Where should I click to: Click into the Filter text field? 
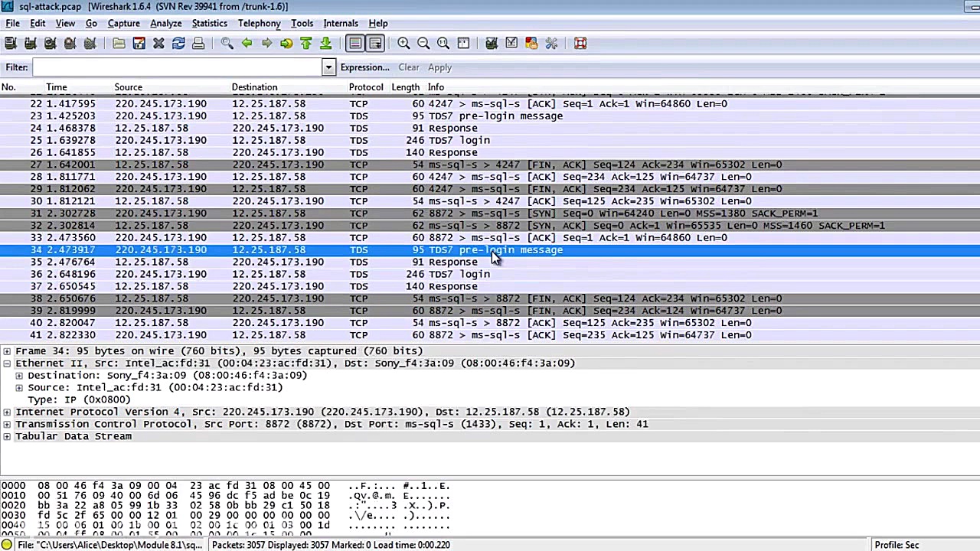point(176,67)
